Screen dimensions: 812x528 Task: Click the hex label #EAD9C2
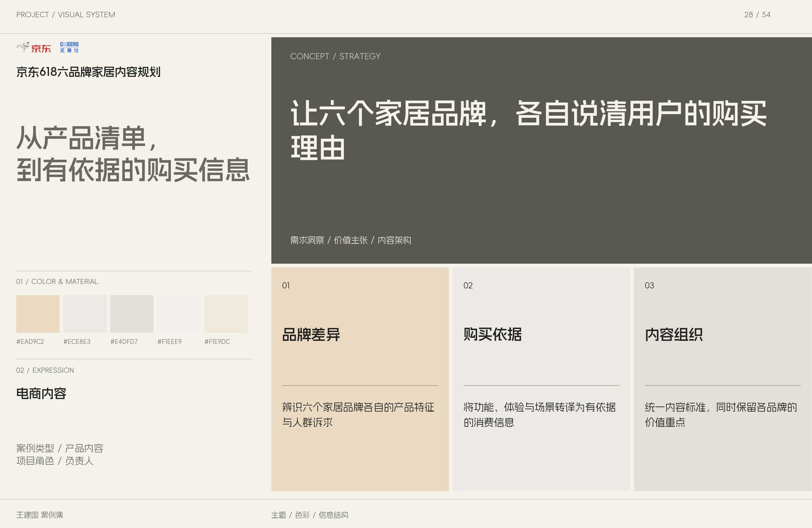[30, 342]
